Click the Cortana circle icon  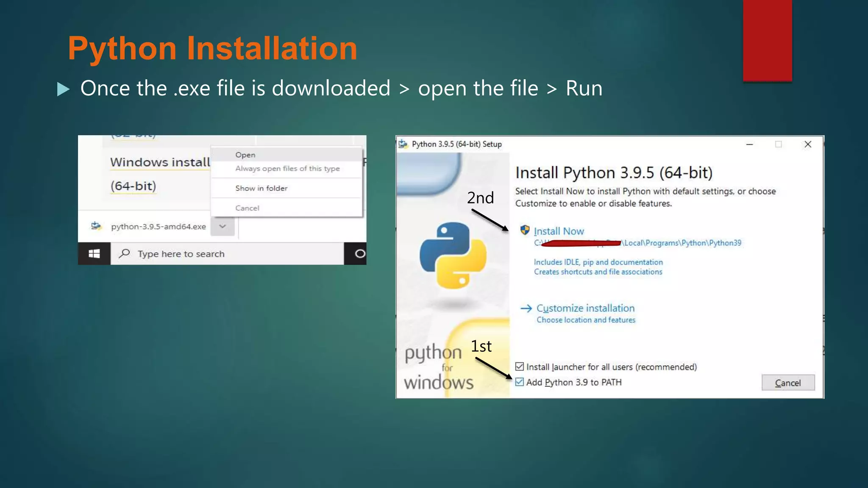359,254
